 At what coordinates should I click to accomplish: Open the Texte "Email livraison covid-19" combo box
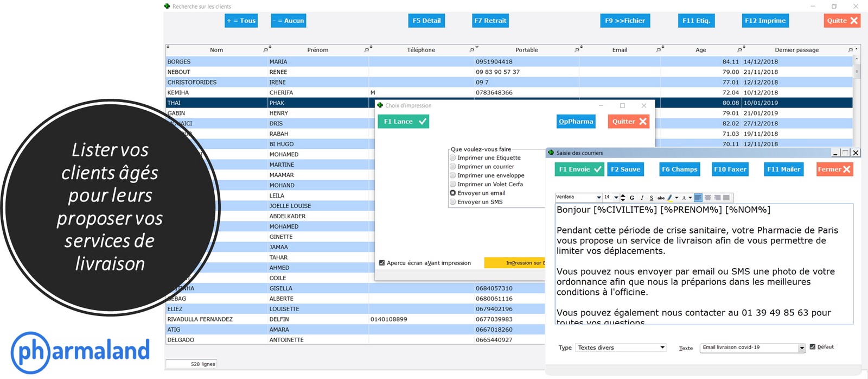pyautogui.click(x=802, y=348)
